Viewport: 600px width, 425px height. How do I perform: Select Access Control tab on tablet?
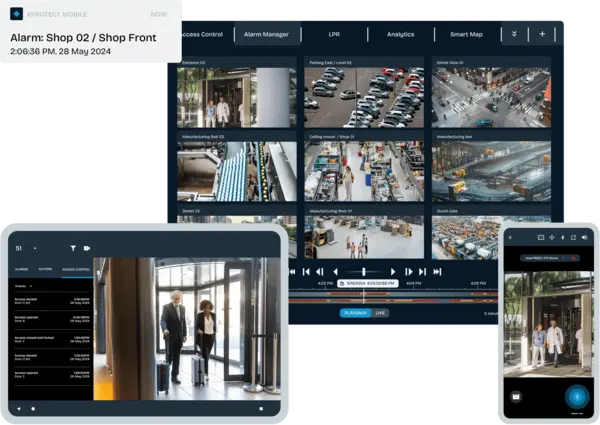76,269
